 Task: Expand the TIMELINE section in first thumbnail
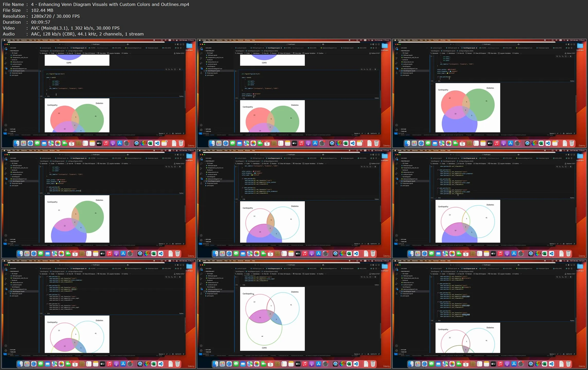13,131
